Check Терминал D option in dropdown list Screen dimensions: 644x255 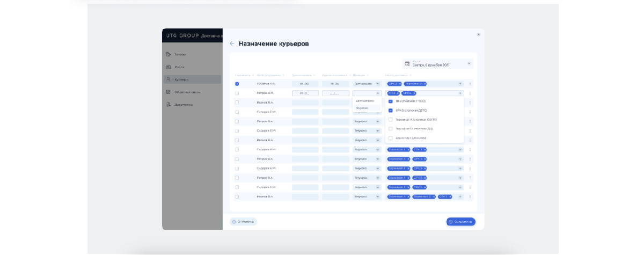point(391,129)
